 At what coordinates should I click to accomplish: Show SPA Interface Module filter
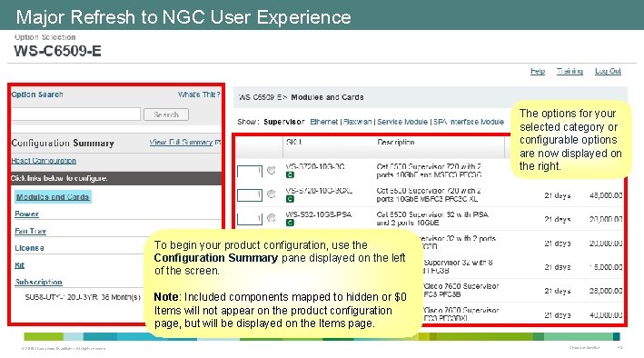[469, 122]
